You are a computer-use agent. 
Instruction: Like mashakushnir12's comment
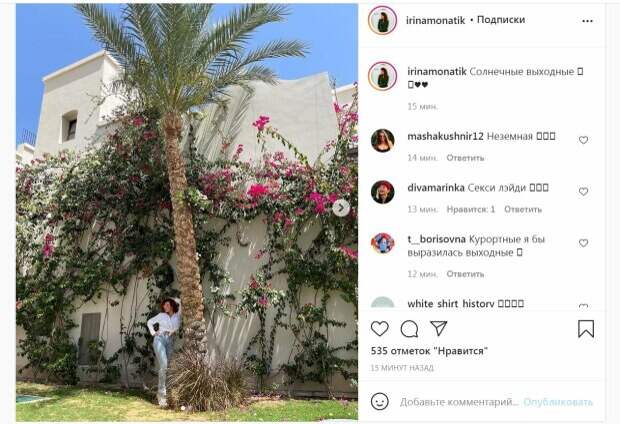coord(583,140)
